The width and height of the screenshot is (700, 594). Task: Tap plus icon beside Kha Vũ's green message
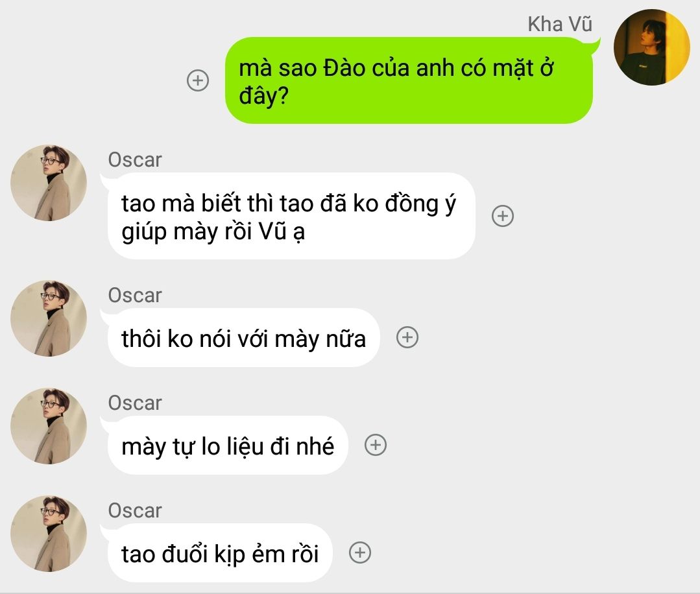[198, 80]
